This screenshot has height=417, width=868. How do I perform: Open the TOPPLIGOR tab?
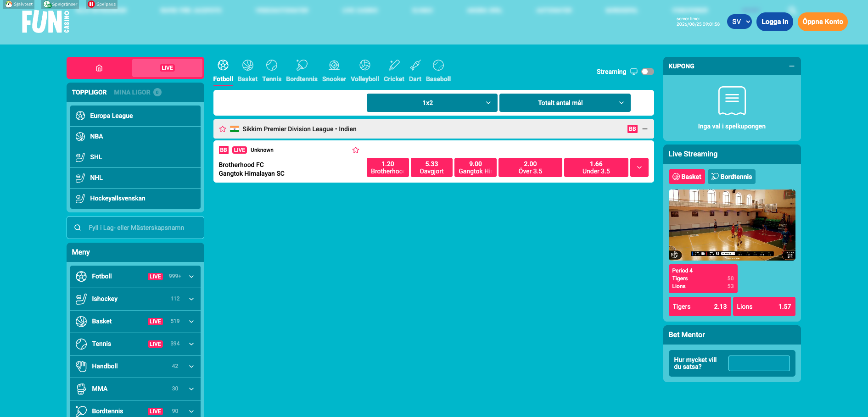pos(89,92)
